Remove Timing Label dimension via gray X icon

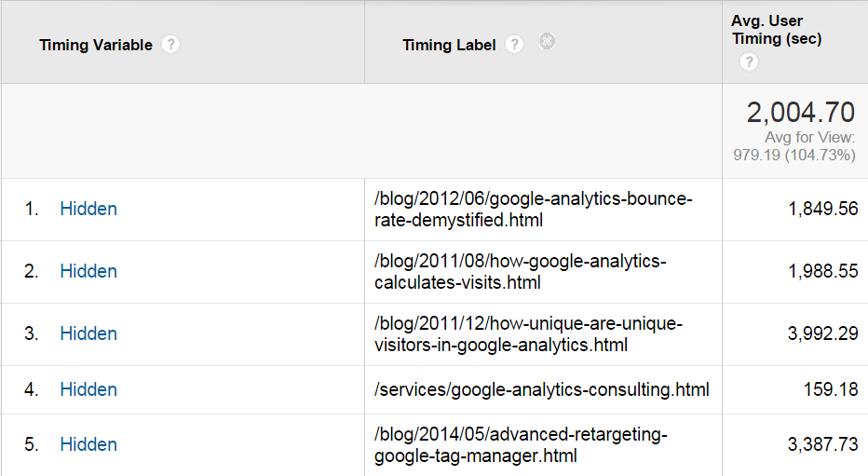547,41
